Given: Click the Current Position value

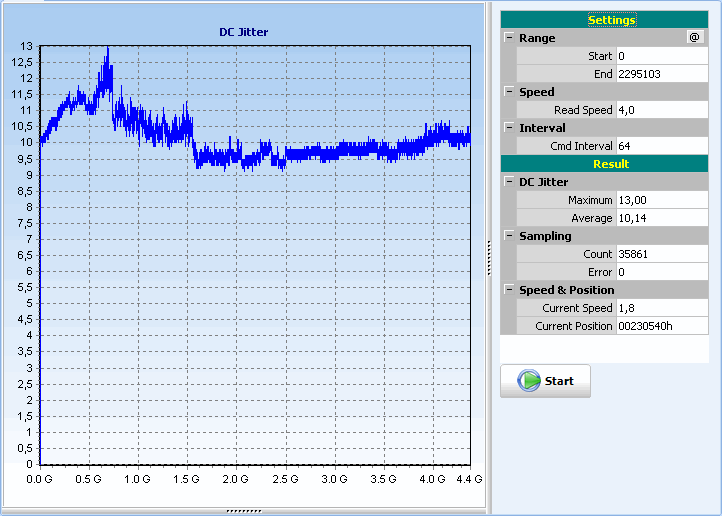Looking at the screenshot, I should (661, 326).
